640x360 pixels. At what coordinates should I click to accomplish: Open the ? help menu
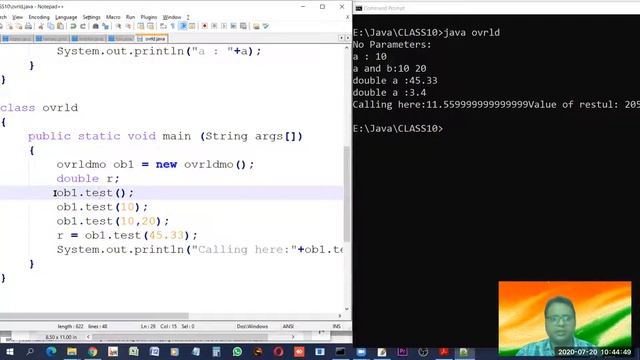point(188,17)
